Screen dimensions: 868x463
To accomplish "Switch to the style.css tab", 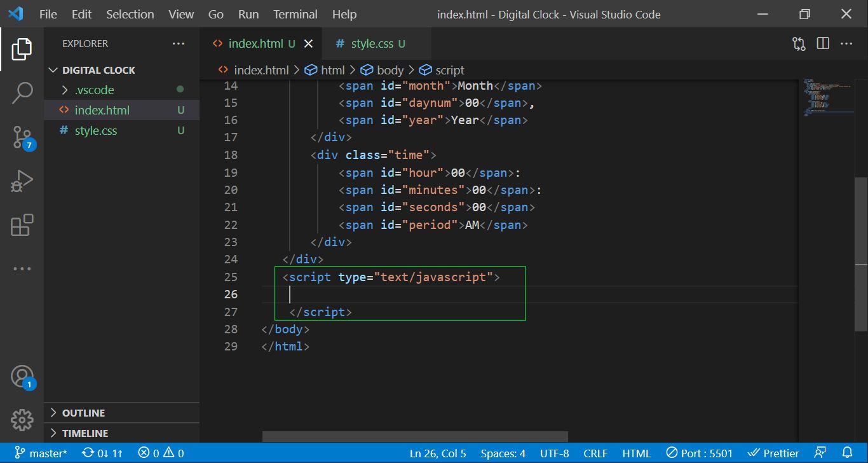I will tap(377, 44).
